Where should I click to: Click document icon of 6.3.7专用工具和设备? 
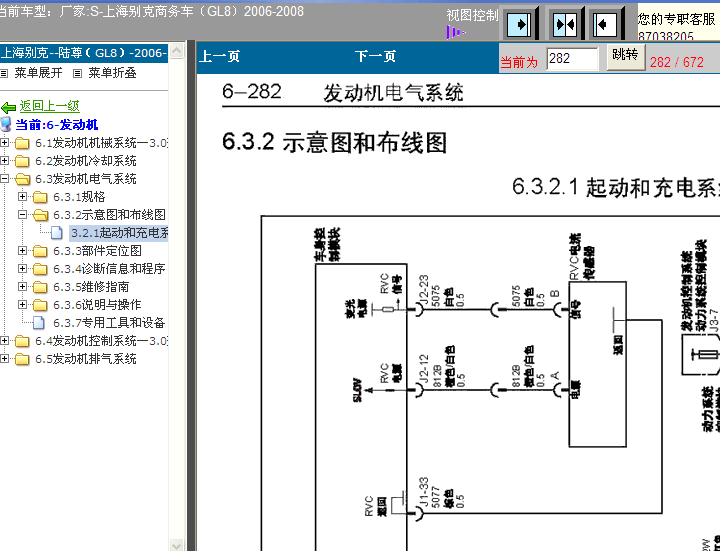click(x=39, y=323)
